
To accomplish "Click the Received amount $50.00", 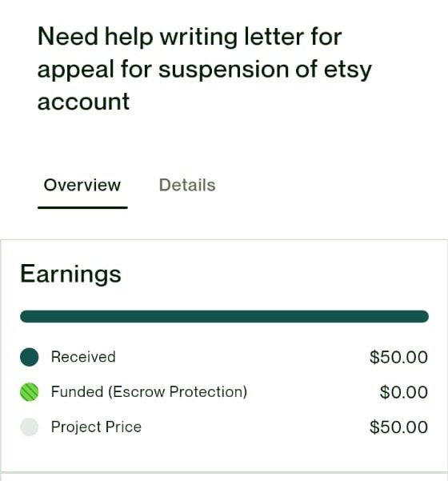I will (x=398, y=357).
